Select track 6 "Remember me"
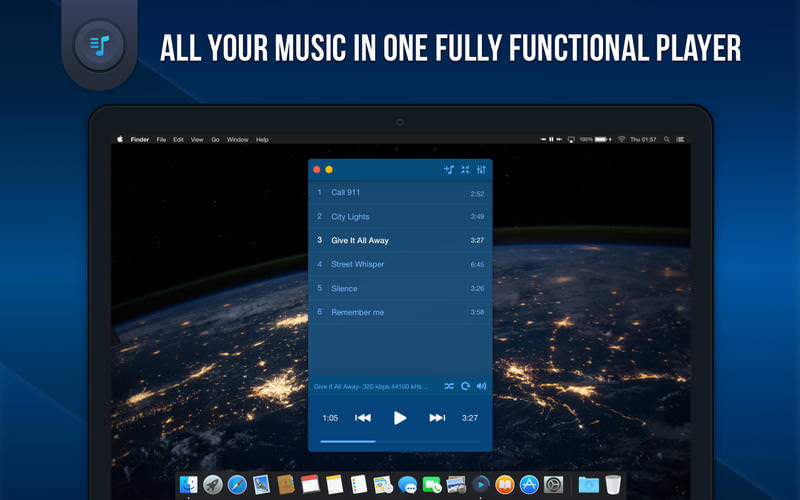 tap(401, 312)
